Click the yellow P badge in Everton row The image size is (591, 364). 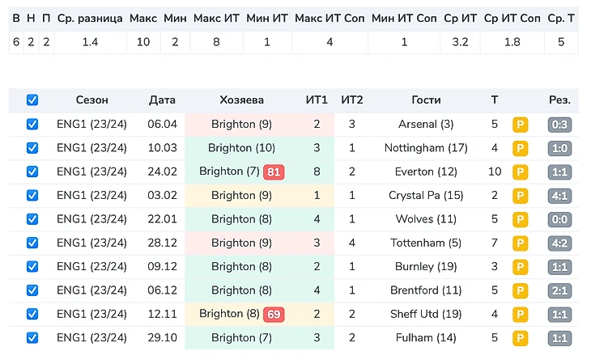tap(520, 172)
